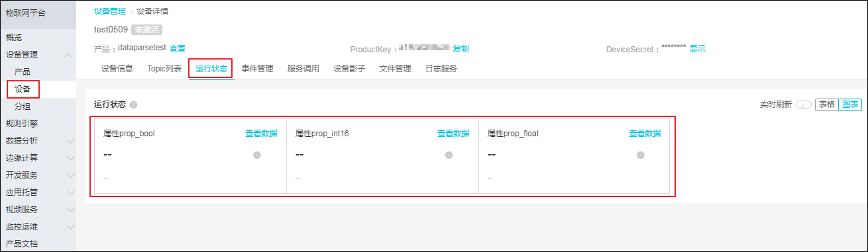The image size is (868, 252).
Task: Open 规则引擎 in the sidebar
Action: (x=22, y=123)
